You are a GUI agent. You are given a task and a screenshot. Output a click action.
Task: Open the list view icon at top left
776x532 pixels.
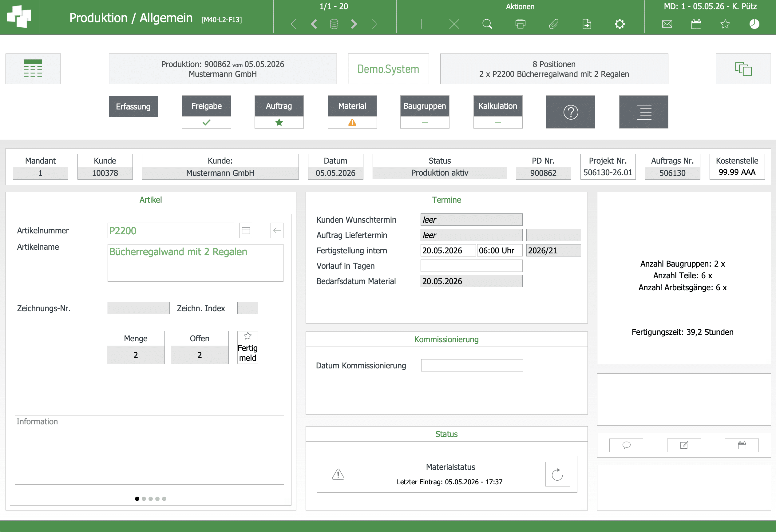coord(33,69)
